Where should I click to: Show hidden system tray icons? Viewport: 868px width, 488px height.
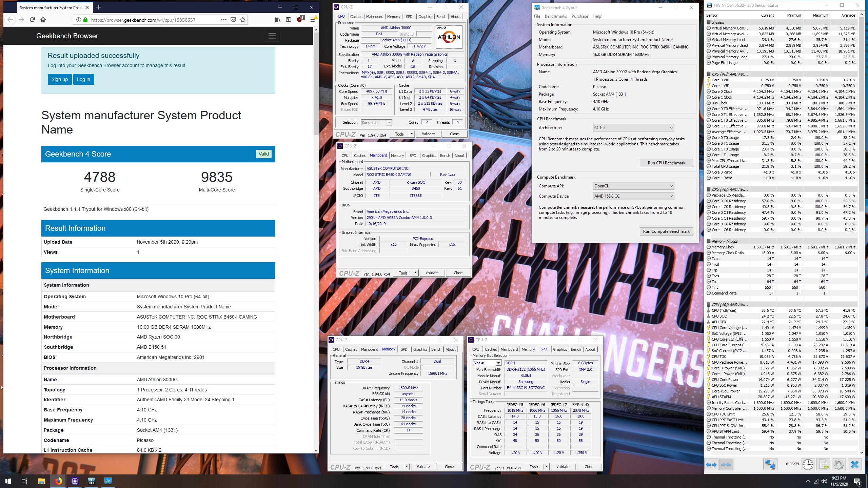click(x=808, y=482)
